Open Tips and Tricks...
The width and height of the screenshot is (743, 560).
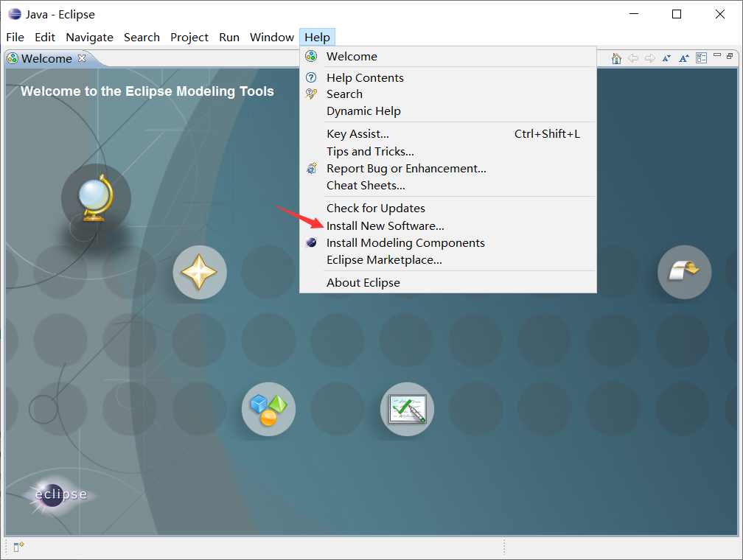[x=448, y=152]
